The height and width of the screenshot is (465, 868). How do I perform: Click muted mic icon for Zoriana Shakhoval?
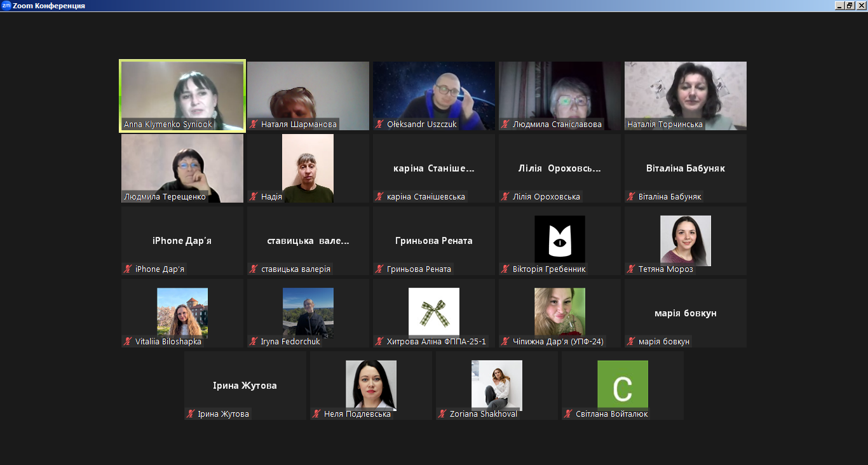pyautogui.click(x=442, y=414)
